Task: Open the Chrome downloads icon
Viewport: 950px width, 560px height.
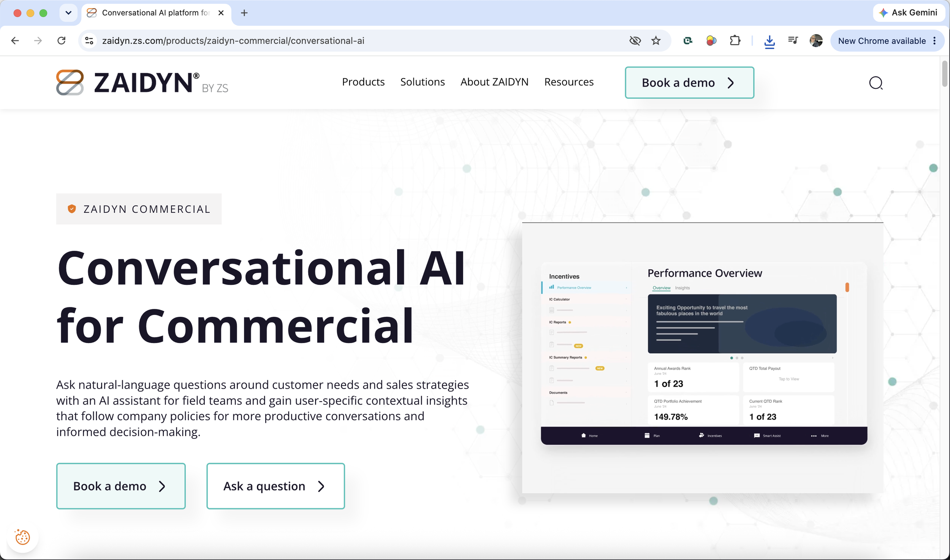Action: click(x=769, y=41)
